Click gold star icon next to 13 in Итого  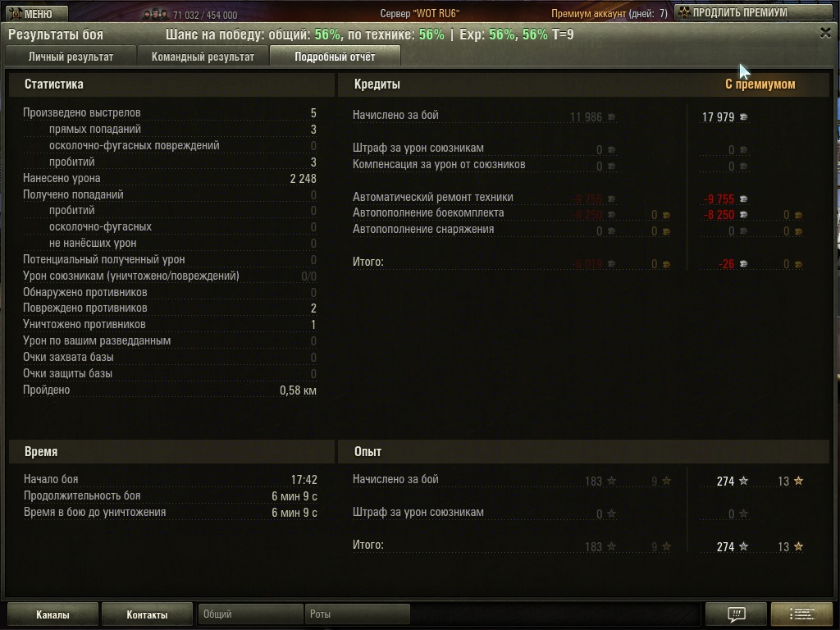pyautogui.click(x=799, y=546)
